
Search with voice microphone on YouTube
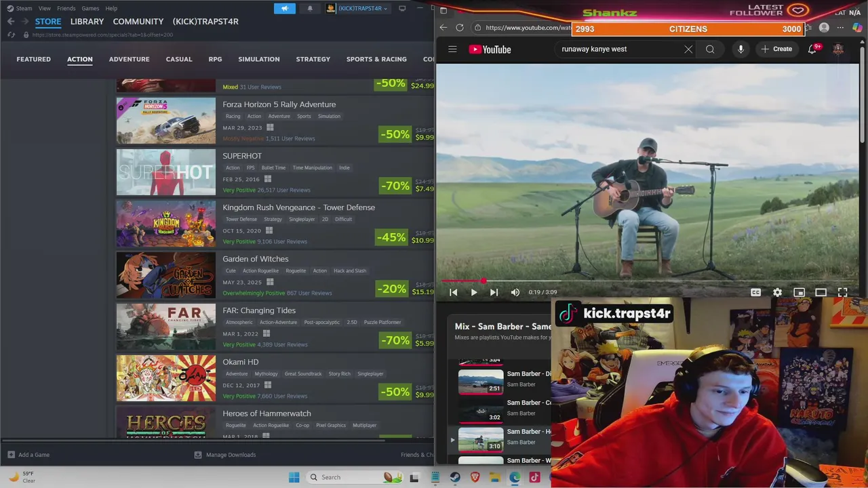click(x=741, y=49)
